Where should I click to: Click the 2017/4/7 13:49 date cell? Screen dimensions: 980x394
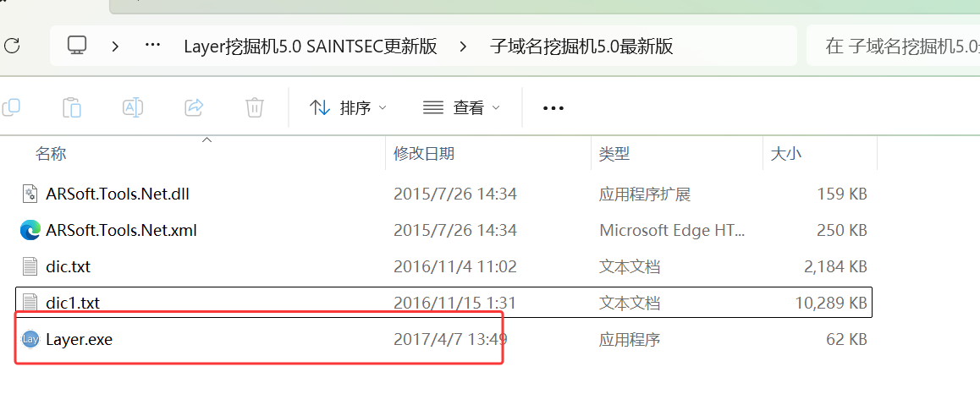tap(450, 340)
